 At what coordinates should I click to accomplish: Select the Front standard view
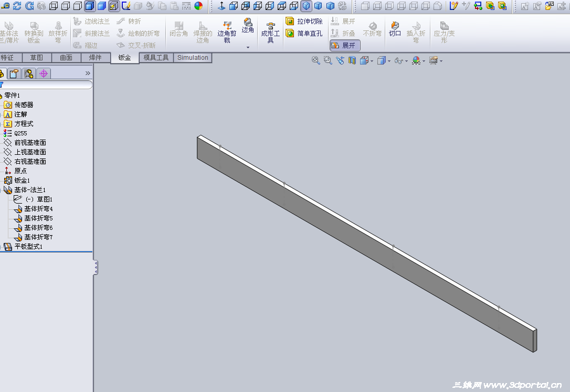tap(234, 6)
